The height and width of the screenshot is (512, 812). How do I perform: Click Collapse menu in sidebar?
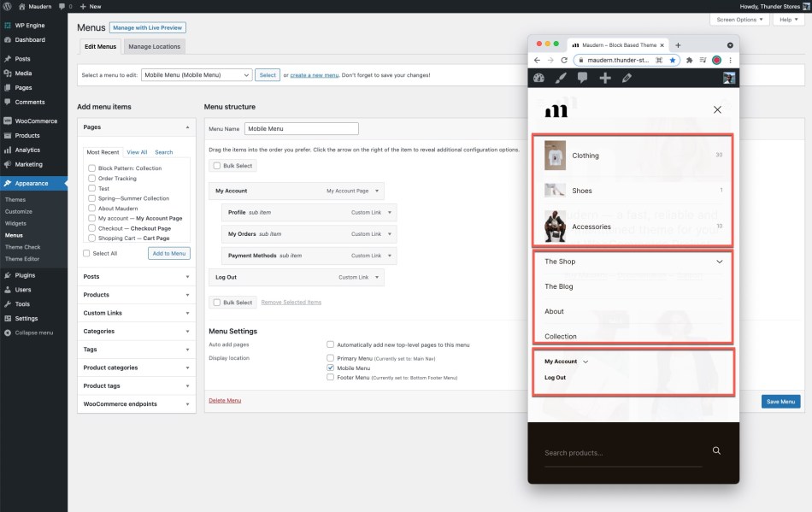tap(33, 333)
